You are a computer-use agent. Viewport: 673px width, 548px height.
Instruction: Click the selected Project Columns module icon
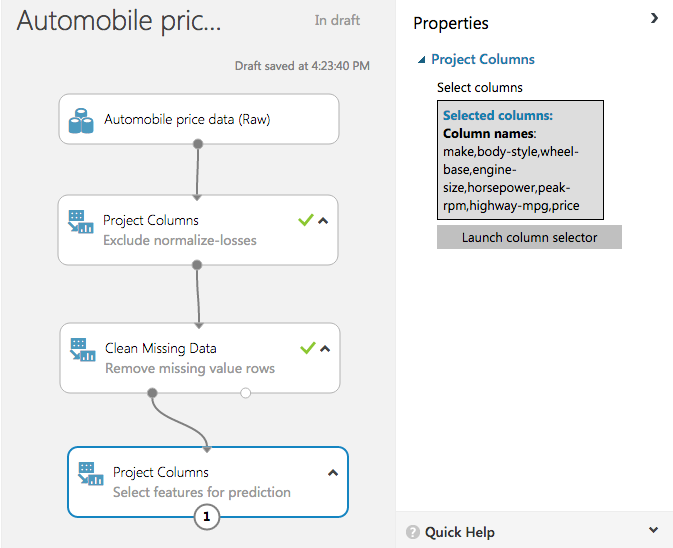pyautogui.click(x=90, y=473)
